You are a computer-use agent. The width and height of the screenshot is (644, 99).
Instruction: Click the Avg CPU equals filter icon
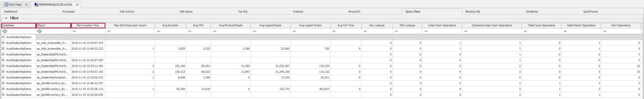pos(190,31)
